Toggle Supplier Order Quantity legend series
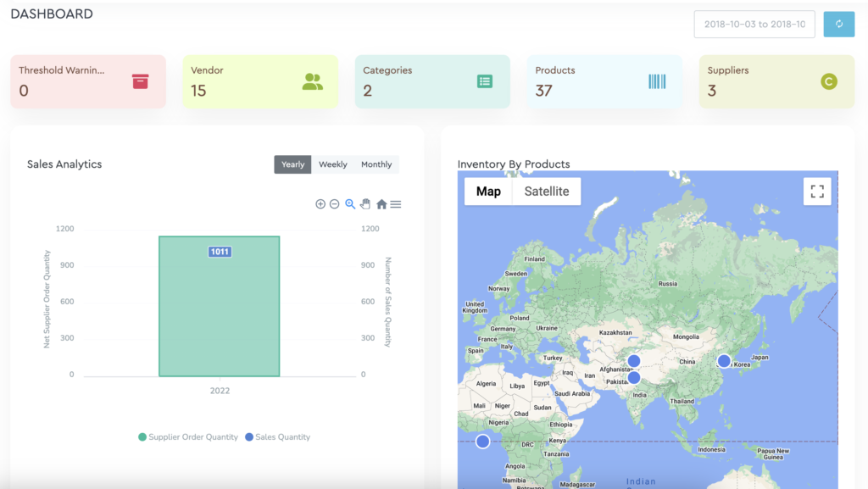This screenshot has width=868, height=489. 188,437
